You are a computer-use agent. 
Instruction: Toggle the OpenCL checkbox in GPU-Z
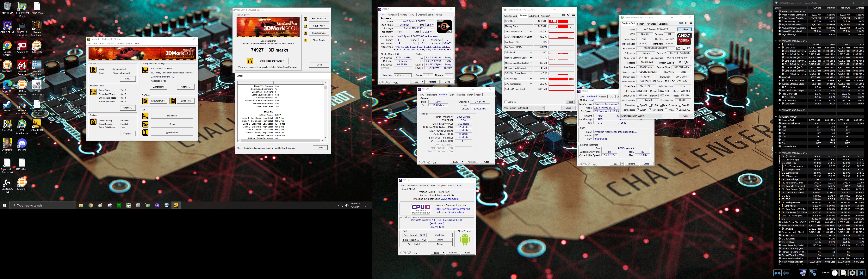point(638,105)
